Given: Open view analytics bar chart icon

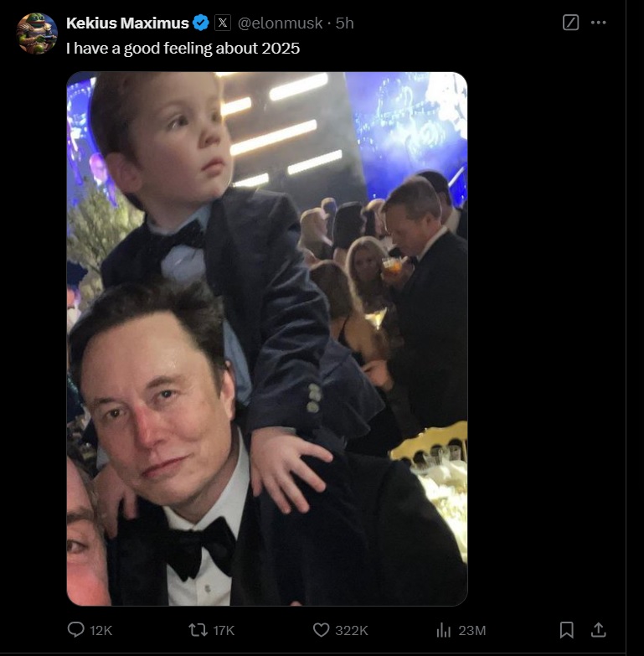Looking at the screenshot, I should coord(444,630).
